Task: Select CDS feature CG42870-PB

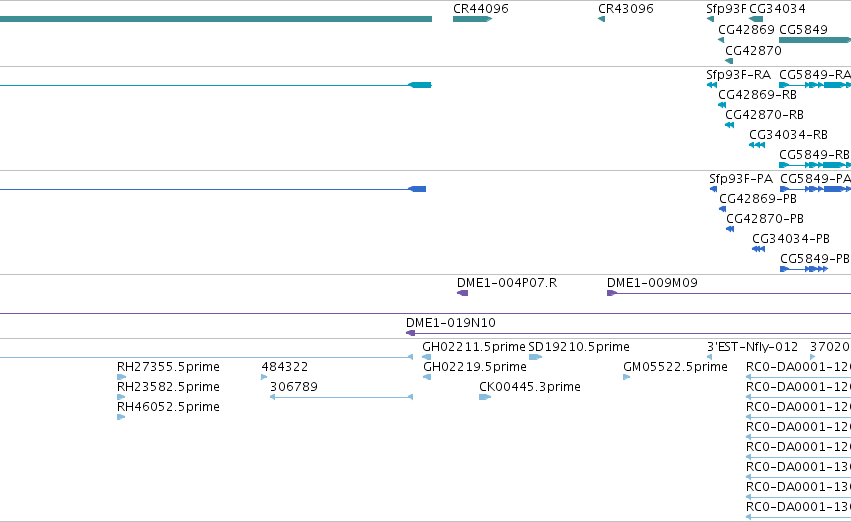Action: pyautogui.click(x=730, y=229)
